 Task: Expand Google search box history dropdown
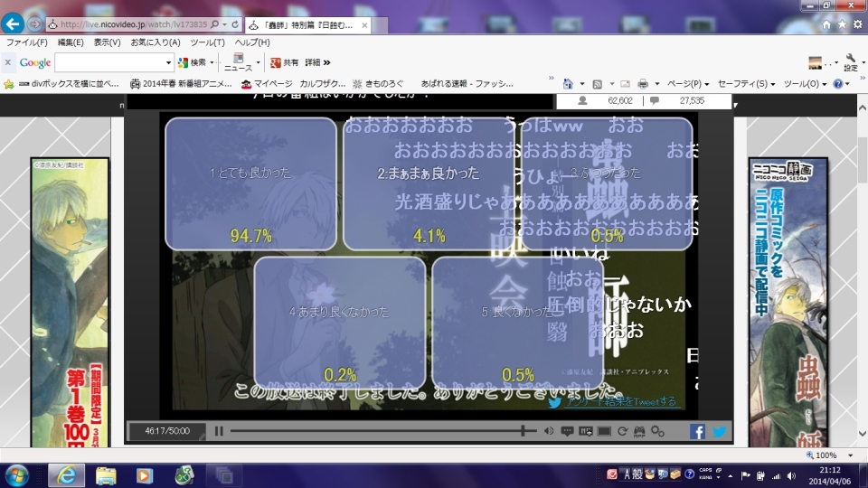pyautogui.click(x=168, y=62)
